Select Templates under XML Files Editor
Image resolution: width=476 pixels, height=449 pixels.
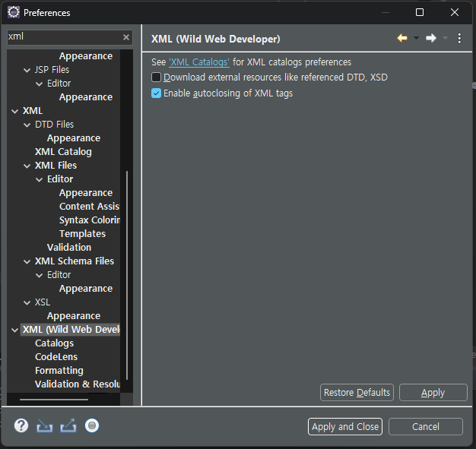coord(83,233)
